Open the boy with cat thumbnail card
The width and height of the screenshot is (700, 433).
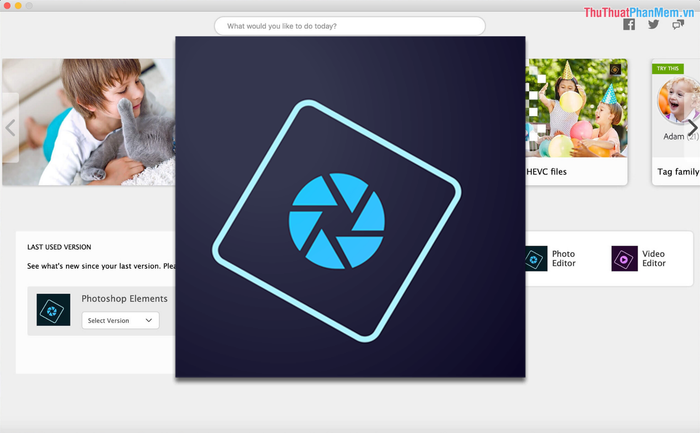(x=88, y=122)
